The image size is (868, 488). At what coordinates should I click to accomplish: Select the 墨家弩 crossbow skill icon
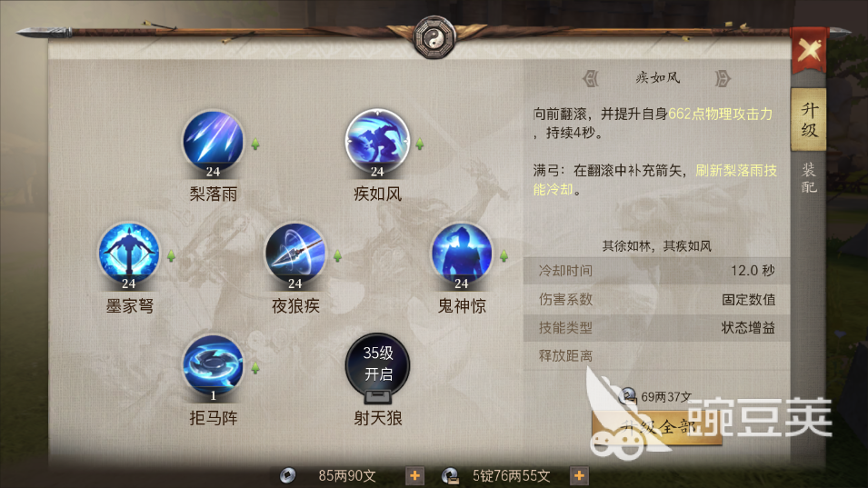click(x=129, y=254)
